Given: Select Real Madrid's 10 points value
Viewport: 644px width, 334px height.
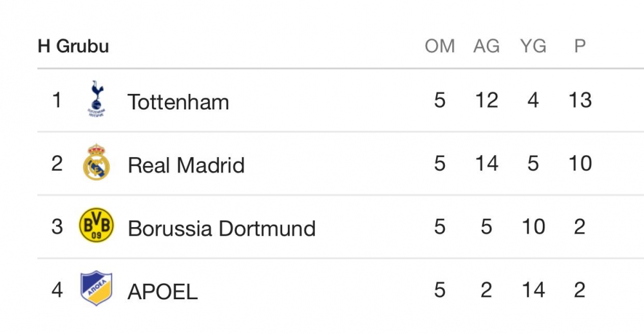Looking at the screenshot, I should pos(580,163).
